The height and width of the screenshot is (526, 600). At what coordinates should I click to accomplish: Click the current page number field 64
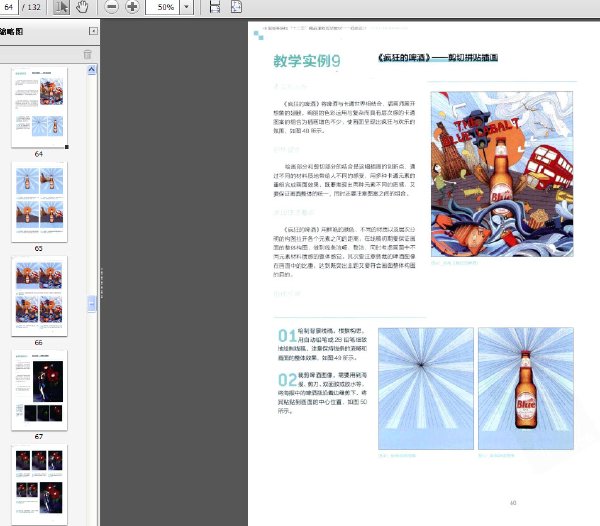click(x=9, y=7)
